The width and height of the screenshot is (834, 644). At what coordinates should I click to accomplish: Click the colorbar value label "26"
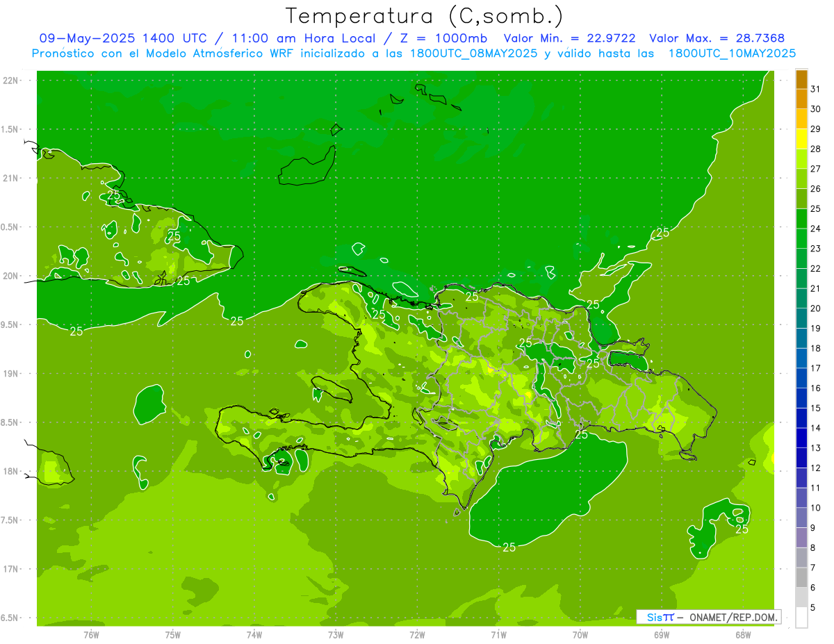816,189
